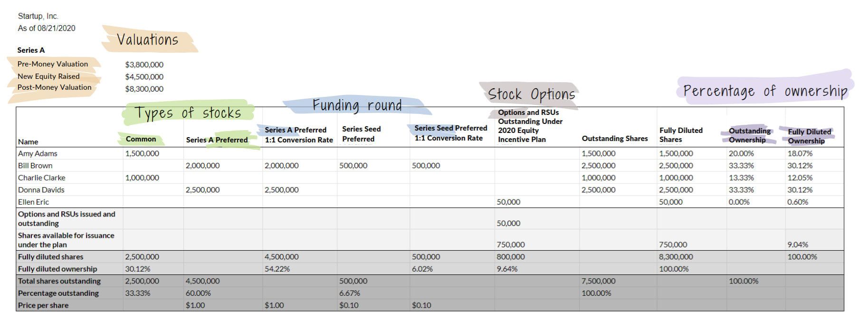Click the $0.10 price under Series Seed Preferred
Screen dimensions: 868x330
tap(349, 305)
